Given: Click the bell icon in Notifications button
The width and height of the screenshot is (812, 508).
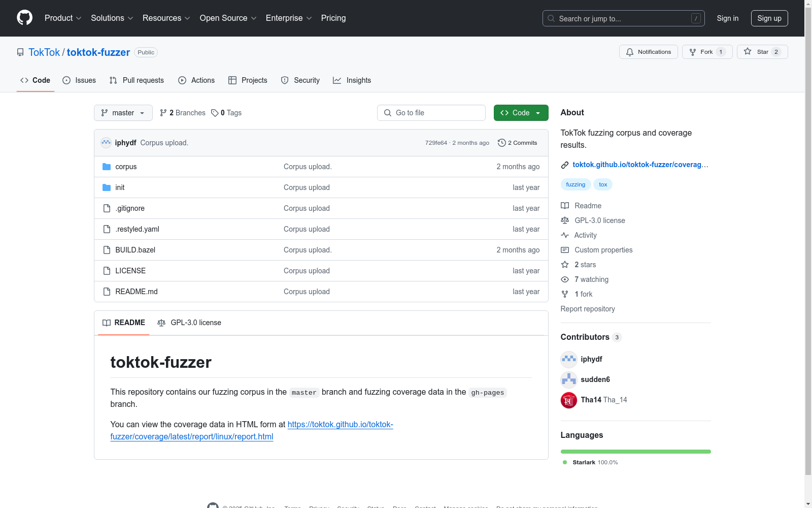Looking at the screenshot, I should [x=630, y=52].
